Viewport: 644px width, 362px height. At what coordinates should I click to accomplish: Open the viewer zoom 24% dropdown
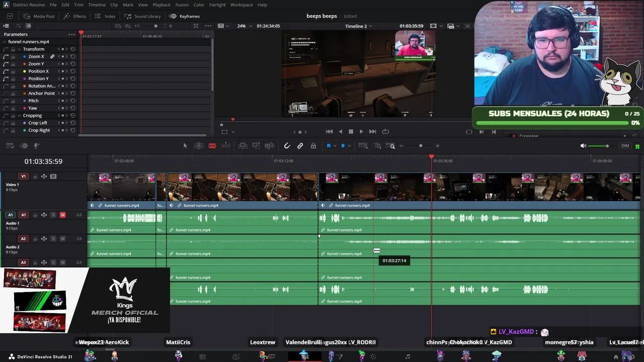[x=244, y=26]
